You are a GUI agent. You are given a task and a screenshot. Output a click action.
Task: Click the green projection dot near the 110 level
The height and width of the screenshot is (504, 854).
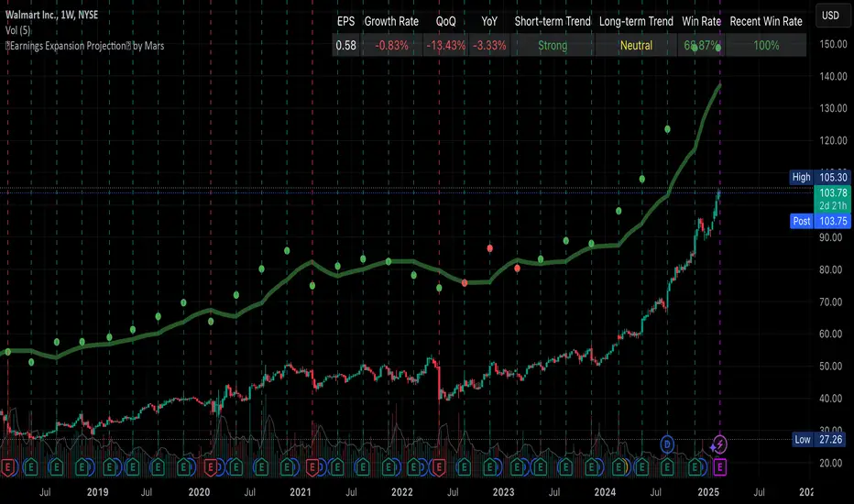(x=642, y=179)
